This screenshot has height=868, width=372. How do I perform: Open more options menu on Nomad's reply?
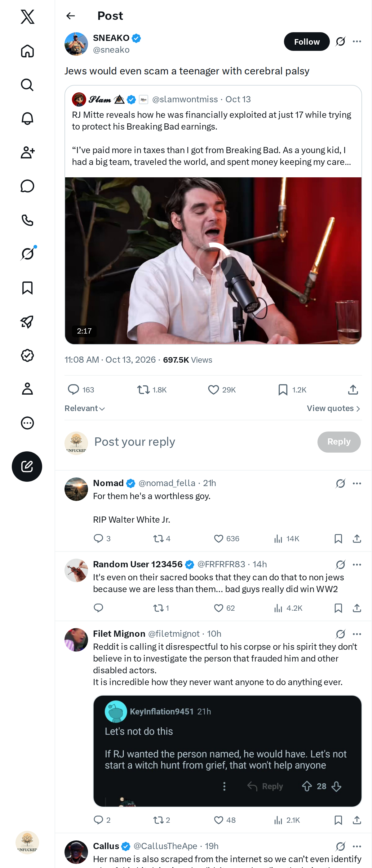pos(357,483)
